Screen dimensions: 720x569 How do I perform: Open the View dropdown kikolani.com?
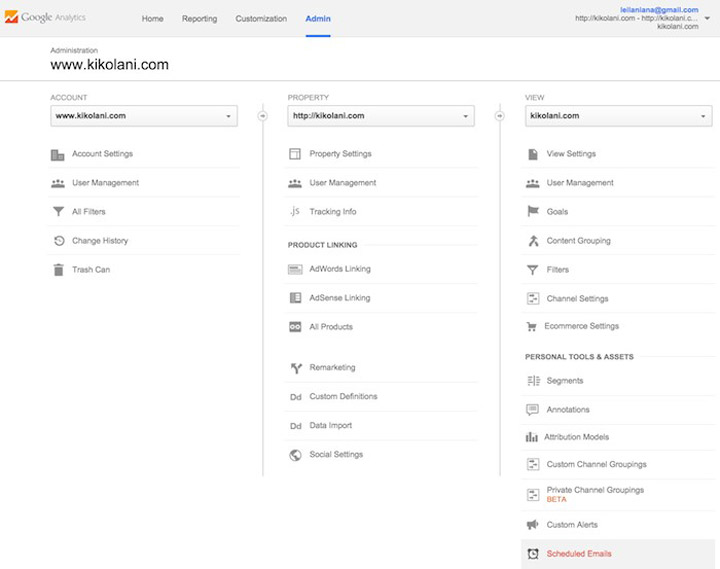point(618,116)
